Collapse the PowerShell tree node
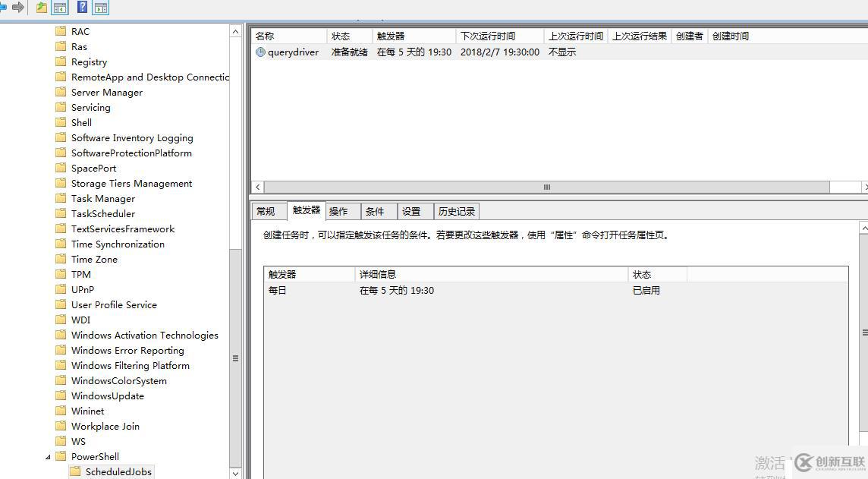 click(47, 456)
